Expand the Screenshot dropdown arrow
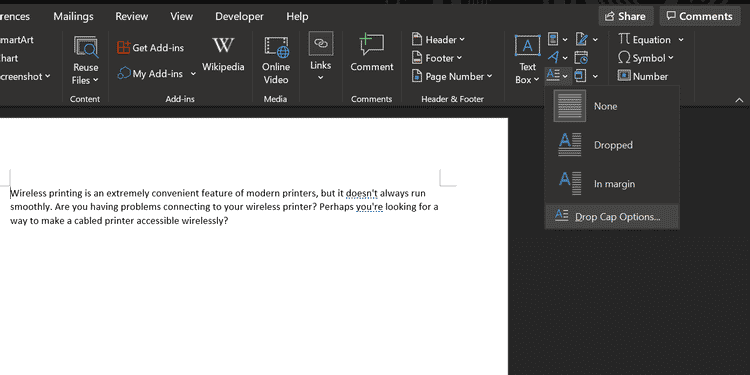The width and height of the screenshot is (750, 375). pyautogui.click(x=47, y=77)
